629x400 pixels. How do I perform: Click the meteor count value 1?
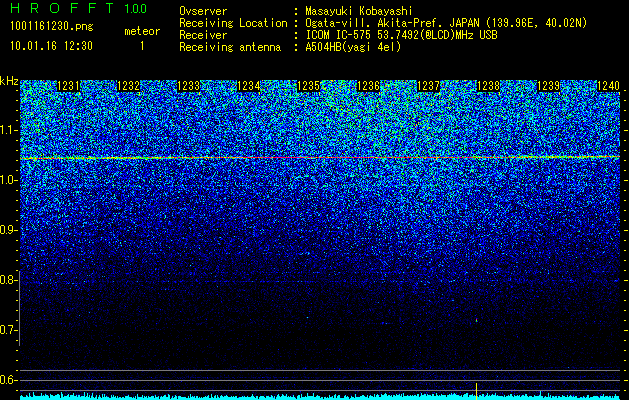[142, 46]
